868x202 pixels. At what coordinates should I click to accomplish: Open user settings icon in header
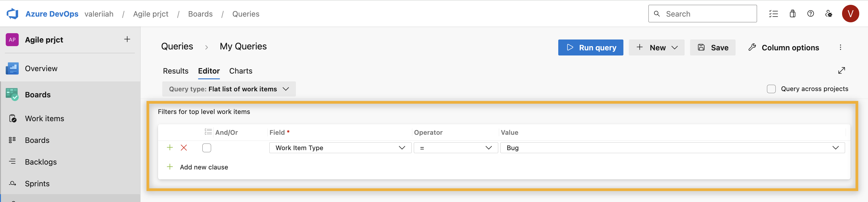828,14
